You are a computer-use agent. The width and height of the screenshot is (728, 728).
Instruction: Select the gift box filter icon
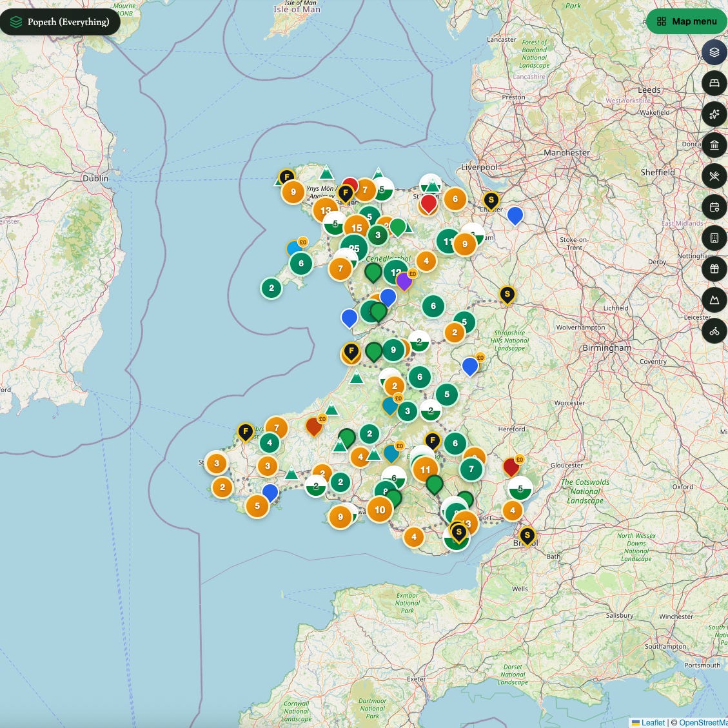[x=714, y=269]
